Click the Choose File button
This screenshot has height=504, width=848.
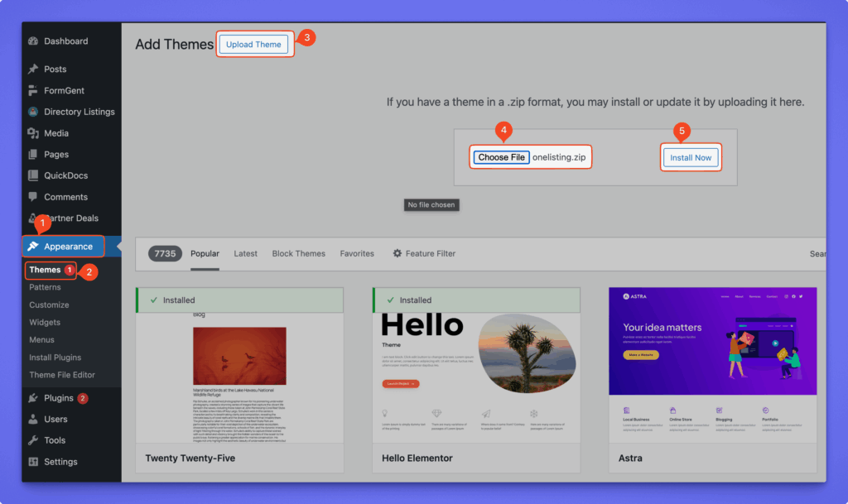point(501,157)
